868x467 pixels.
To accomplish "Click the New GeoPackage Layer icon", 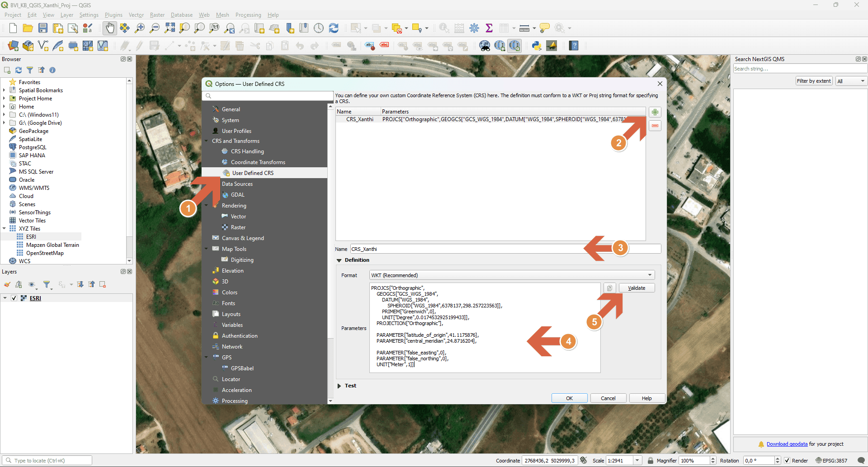I will [x=28, y=46].
